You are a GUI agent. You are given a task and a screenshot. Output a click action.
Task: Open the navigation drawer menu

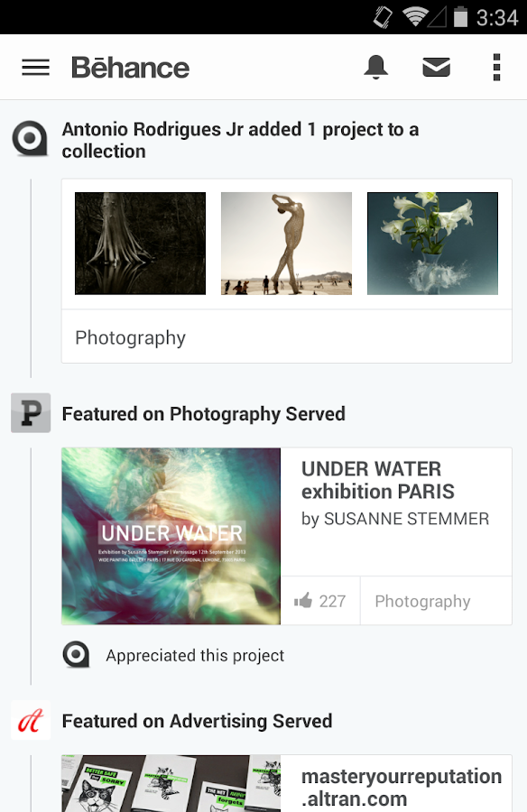click(34, 66)
